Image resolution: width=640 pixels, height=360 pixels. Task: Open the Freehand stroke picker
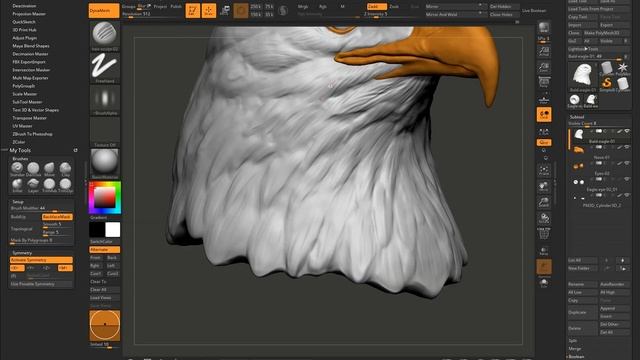pyautogui.click(x=105, y=68)
